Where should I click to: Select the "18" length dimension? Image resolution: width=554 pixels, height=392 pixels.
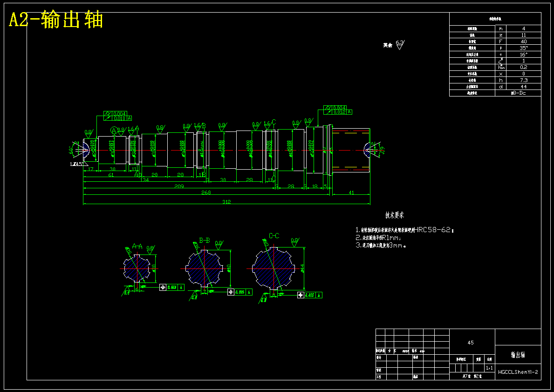315,186
